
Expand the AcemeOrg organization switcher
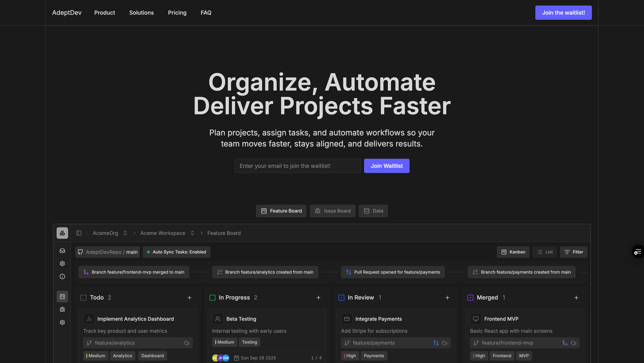coord(125,233)
